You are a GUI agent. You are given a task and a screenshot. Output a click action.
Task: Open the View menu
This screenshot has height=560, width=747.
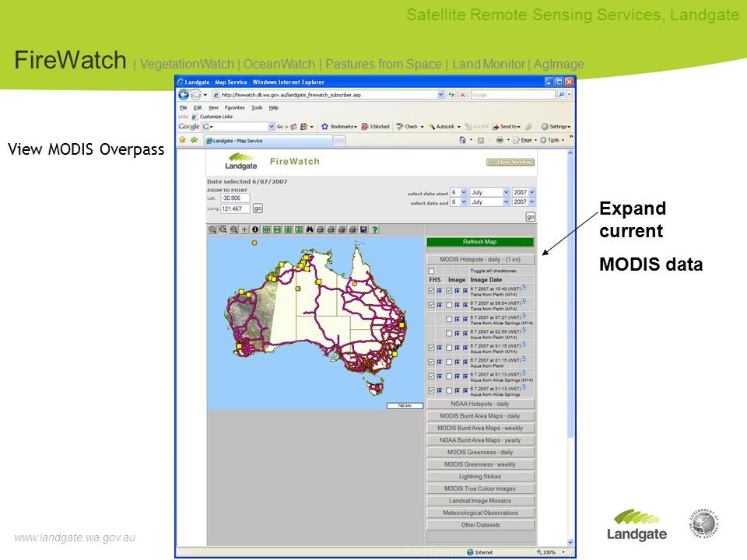(x=213, y=107)
